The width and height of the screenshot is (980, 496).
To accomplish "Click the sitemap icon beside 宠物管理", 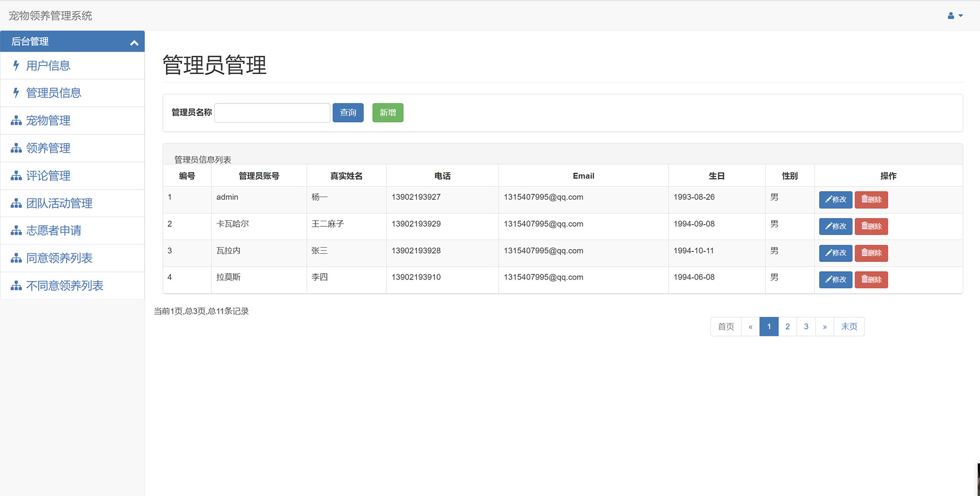I will pos(16,121).
